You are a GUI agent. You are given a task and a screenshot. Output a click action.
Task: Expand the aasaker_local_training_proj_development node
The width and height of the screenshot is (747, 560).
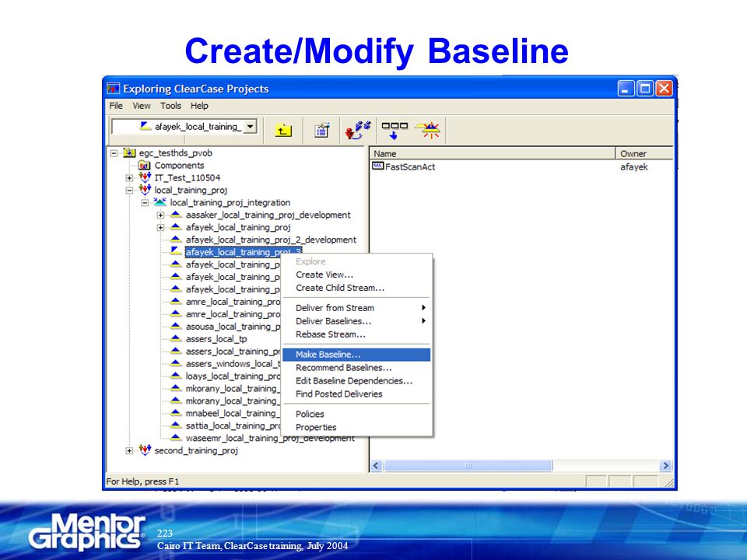click(x=160, y=215)
